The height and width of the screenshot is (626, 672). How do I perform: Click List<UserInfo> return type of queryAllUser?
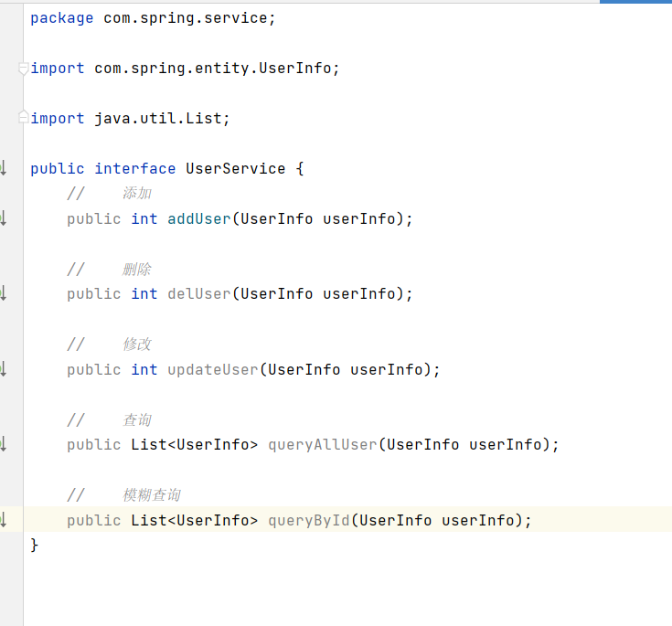pyautogui.click(x=194, y=445)
